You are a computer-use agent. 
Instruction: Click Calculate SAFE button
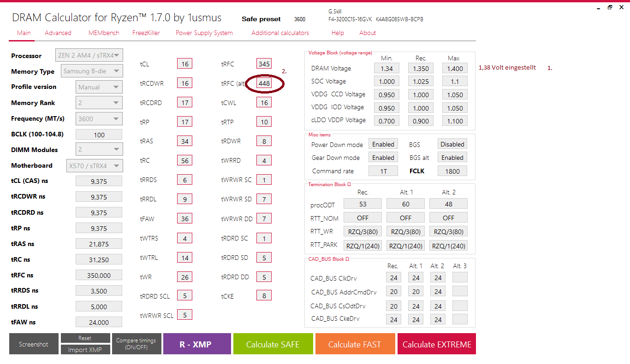click(273, 344)
